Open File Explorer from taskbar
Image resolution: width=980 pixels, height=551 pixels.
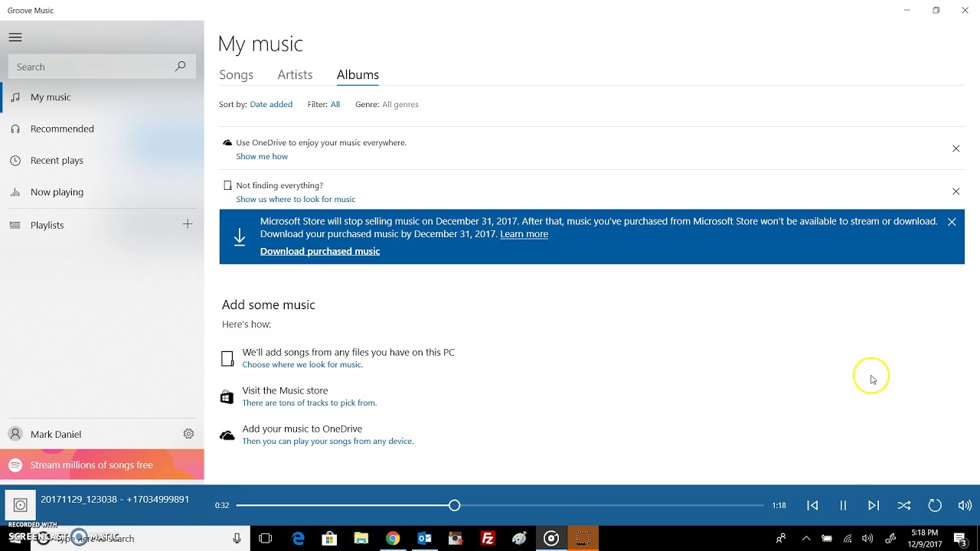[x=361, y=539]
